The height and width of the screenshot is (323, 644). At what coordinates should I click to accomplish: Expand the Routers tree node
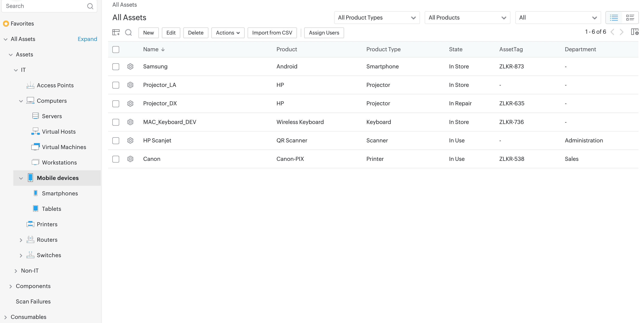point(21,240)
